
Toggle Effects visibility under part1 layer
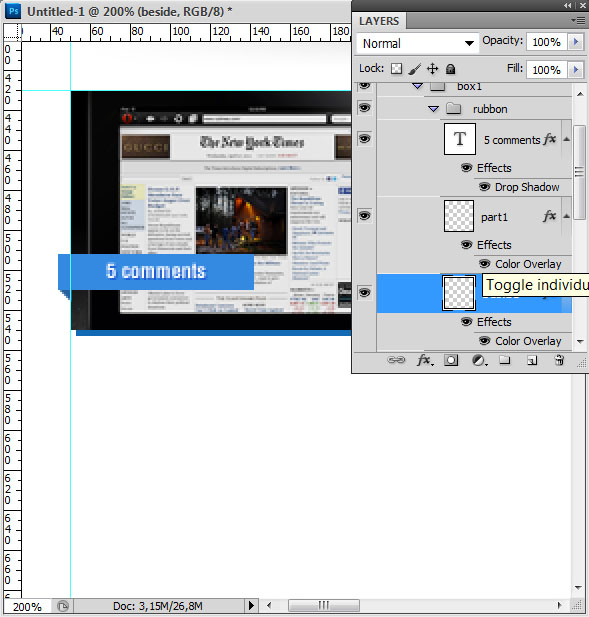click(x=466, y=245)
